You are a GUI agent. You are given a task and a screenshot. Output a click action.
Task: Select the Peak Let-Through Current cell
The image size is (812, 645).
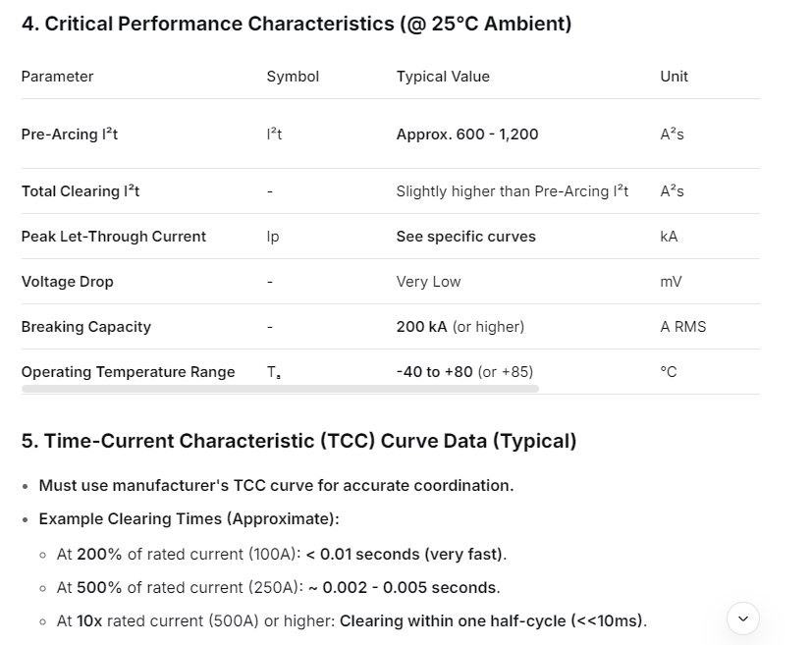114,237
